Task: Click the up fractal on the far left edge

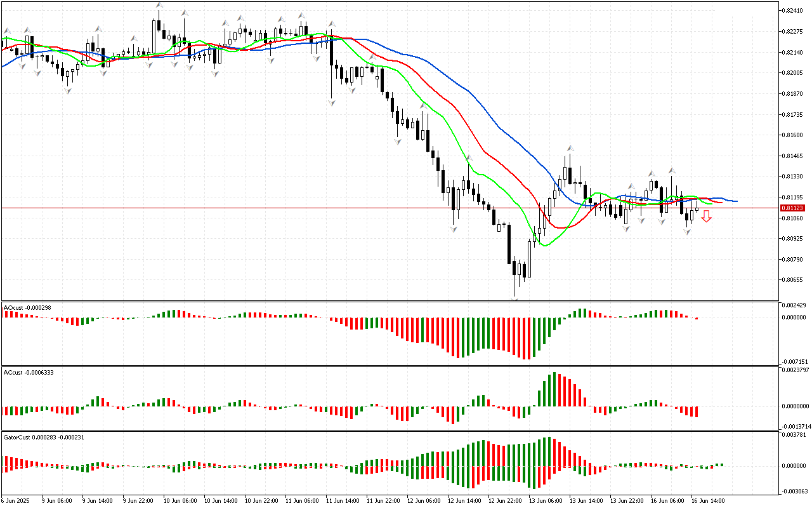Action: click(x=8, y=30)
